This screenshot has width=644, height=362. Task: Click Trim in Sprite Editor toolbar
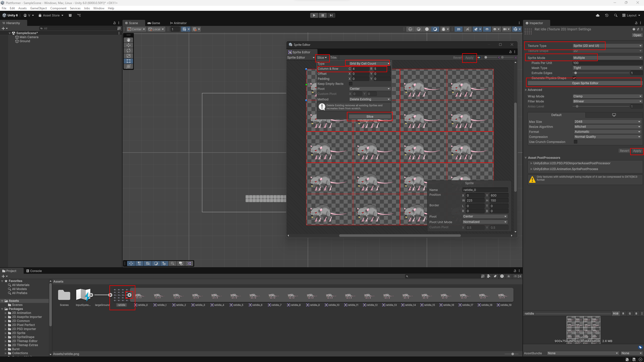pyautogui.click(x=333, y=58)
